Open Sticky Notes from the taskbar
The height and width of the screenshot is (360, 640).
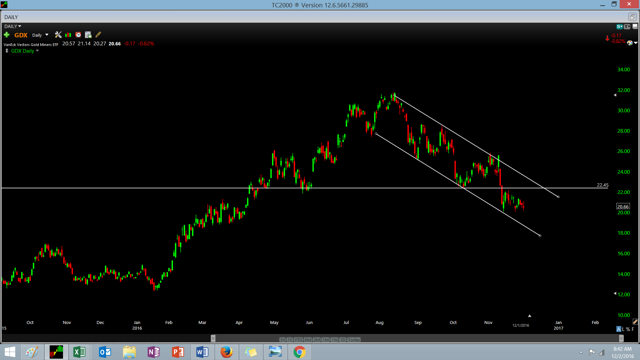pos(251,352)
